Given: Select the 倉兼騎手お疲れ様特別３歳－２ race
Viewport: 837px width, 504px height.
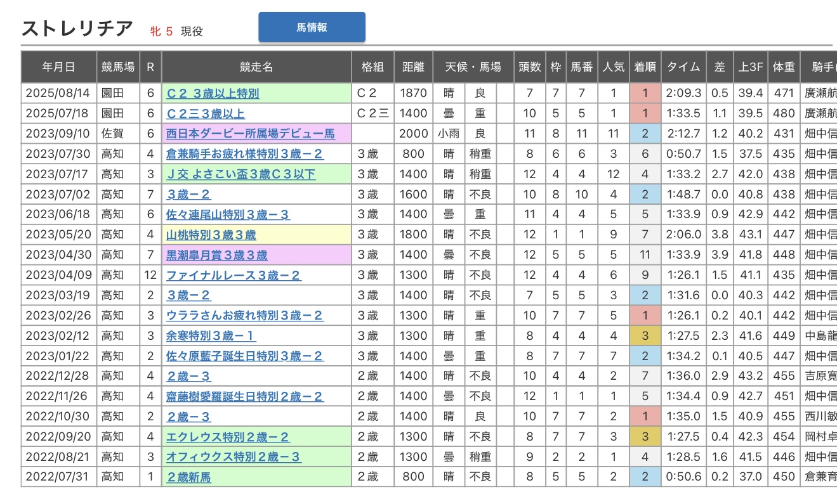Looking at the screenshot, I should pos(244,154).
